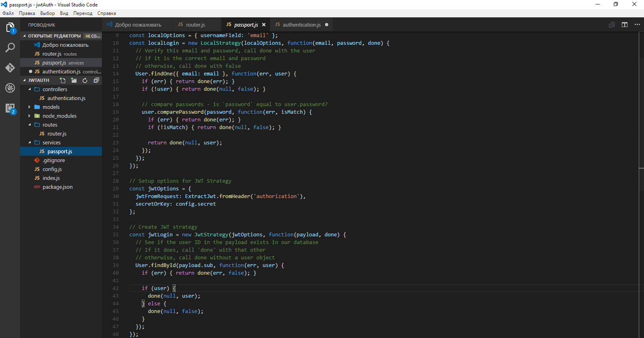Click New Folder icon in JWTAUTH header
Screen dimensions: 644x338
(x=74, y=80)
